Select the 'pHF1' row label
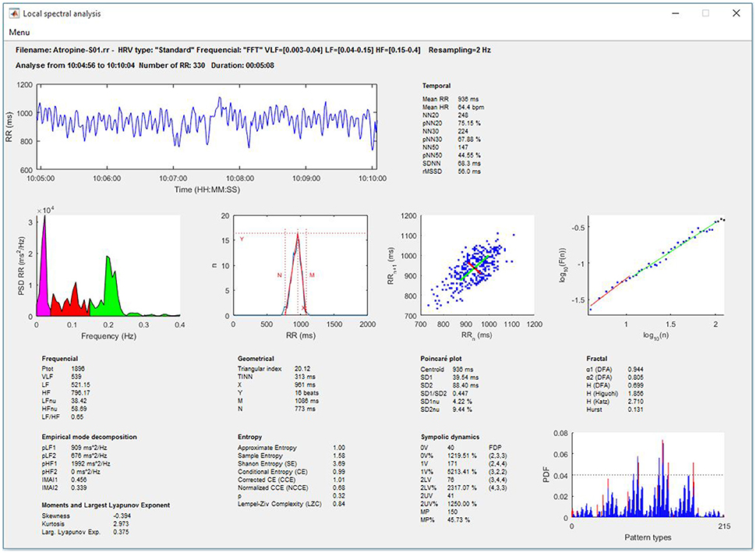This screenshot has width=756, height=553. [x=48, y=464]
